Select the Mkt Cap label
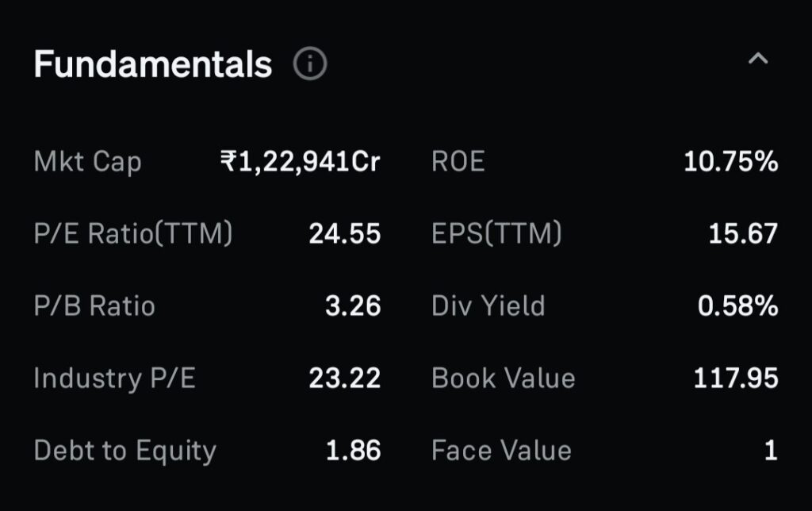Image resolution: width=812 pixels, height=511 pixels. [87, 162]
